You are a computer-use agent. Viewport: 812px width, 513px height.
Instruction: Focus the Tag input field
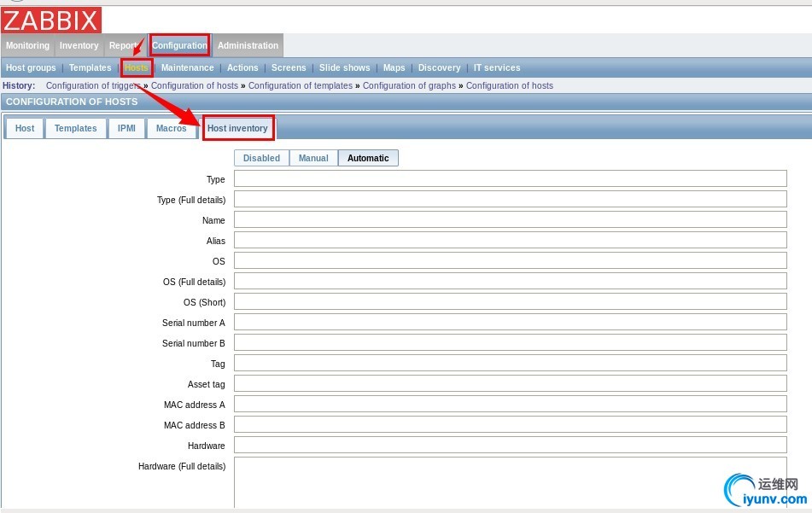pos(510,363)
